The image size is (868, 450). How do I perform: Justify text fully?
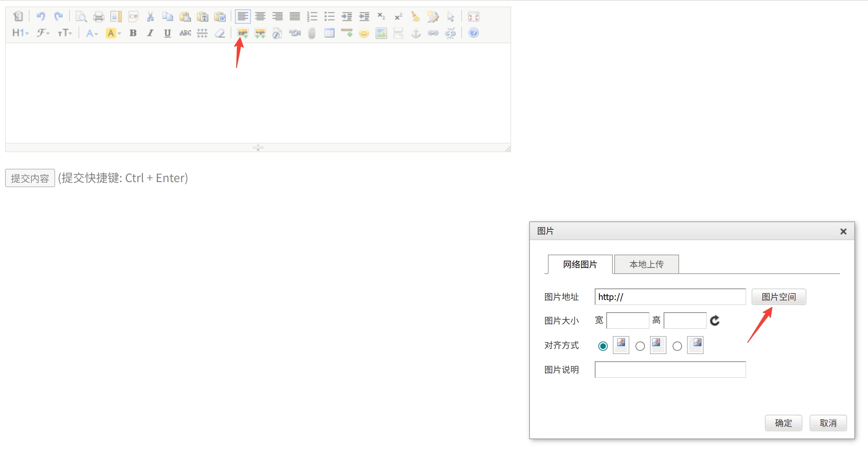point(295,17)
